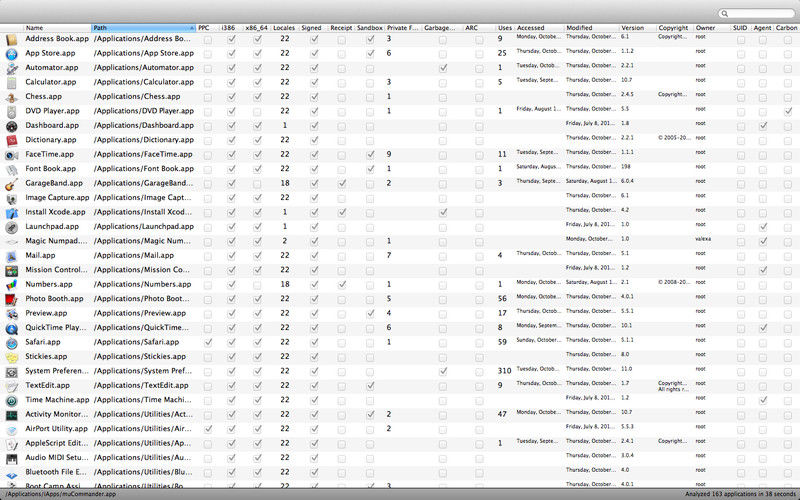Click the Safari compass icon

pos(11,343)
